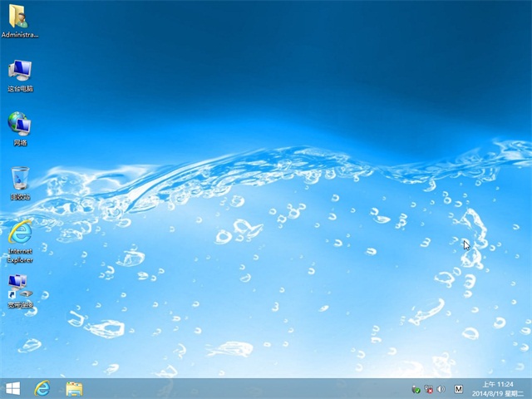Select the Internet Explorer desktop shortcut icon
This screenshot has height=399, width=532.
(19, 230)
